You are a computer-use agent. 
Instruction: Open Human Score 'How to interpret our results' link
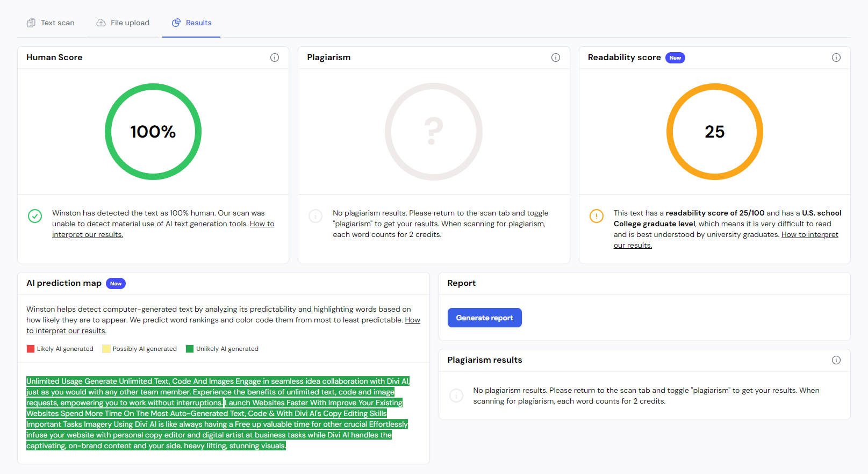163,229
